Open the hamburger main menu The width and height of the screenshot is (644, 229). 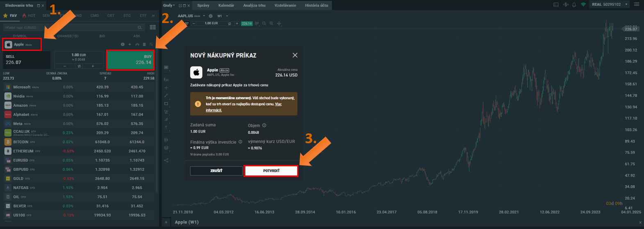click(637, 5)
